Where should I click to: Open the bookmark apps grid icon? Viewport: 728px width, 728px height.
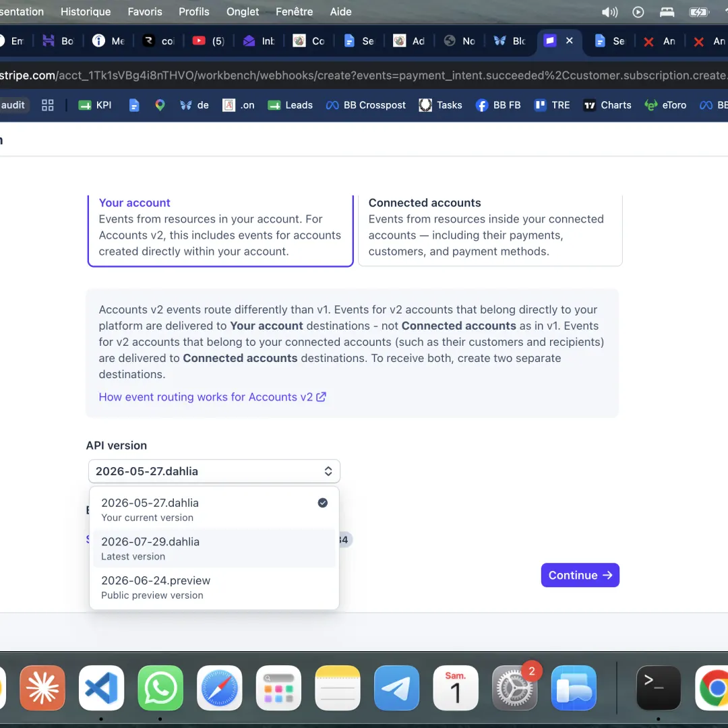point(47,105)
